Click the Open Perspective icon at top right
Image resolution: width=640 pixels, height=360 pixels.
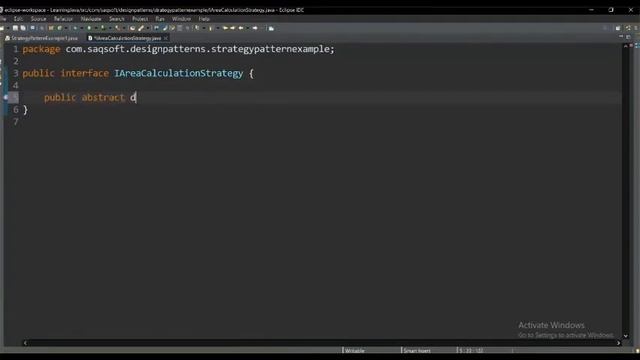(618, 28)
